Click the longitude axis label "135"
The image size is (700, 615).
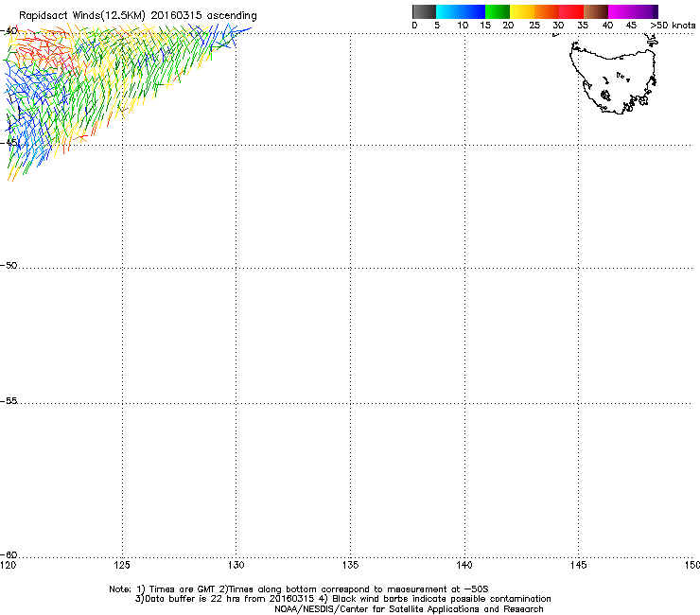click(x=350, y=565)
